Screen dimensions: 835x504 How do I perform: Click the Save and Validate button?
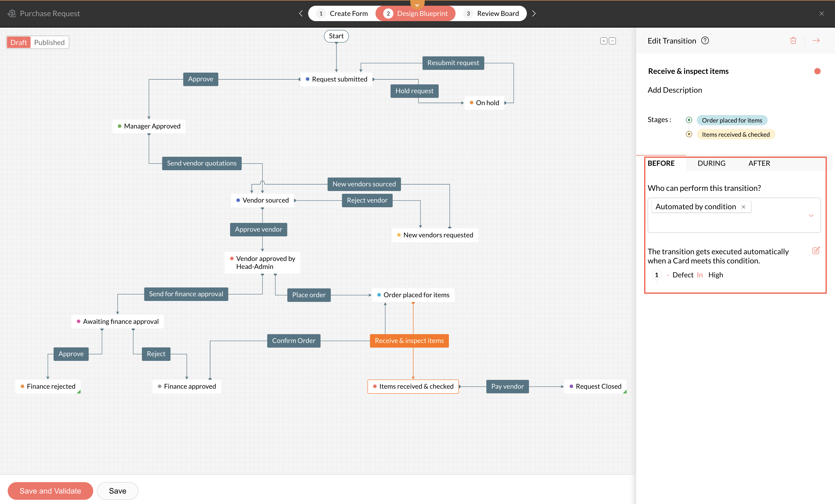[50, 491]
